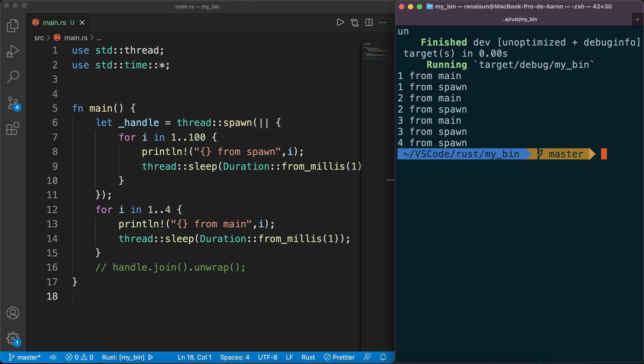
Task: Split the editor to the right
Action: (x=369, y=23)
